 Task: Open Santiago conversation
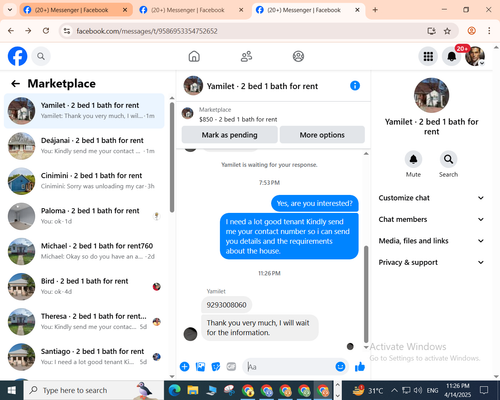coord(84,357)
